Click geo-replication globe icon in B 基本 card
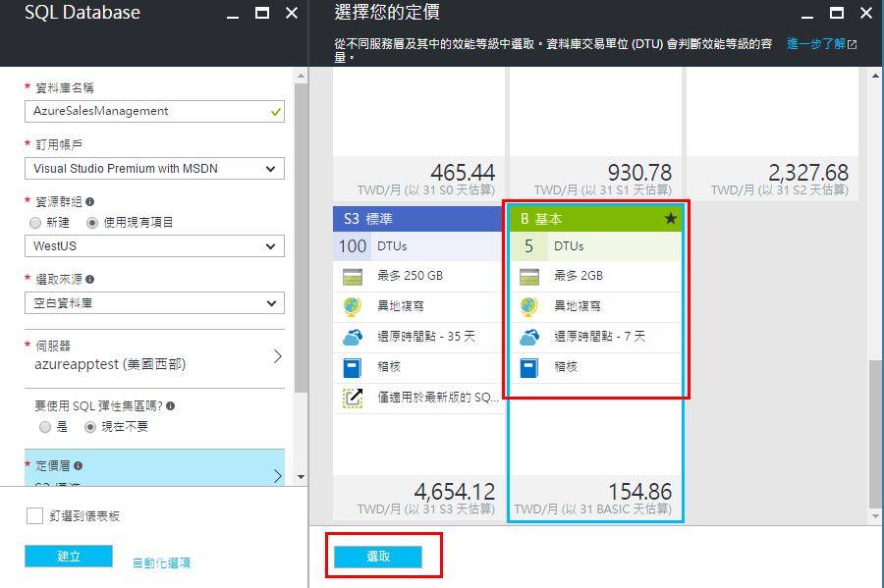 point(529,306)
